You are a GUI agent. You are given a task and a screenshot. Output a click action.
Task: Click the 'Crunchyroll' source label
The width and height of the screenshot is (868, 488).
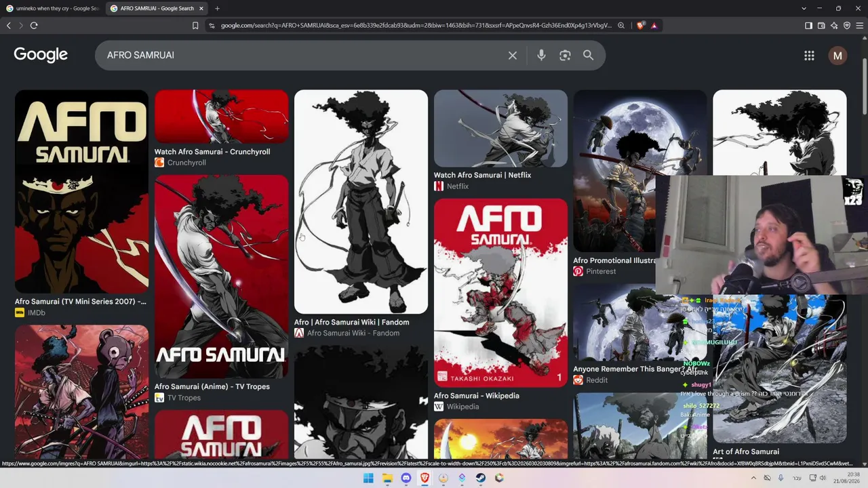point(186,163)
